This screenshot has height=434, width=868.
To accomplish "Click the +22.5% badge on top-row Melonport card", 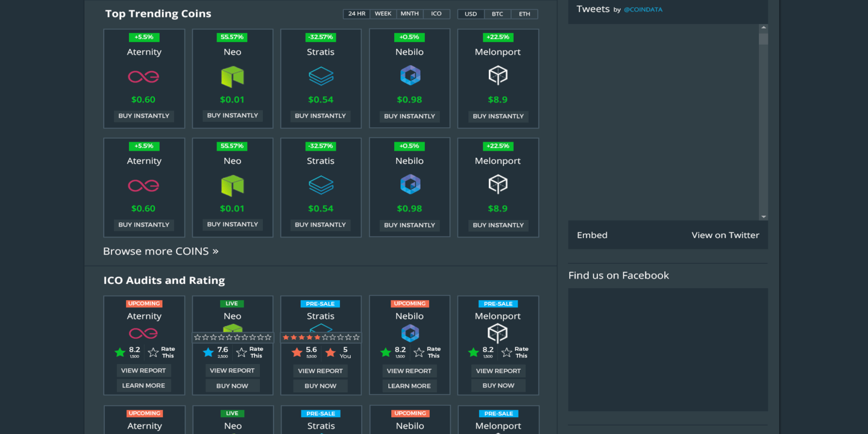I will [498, 37].
